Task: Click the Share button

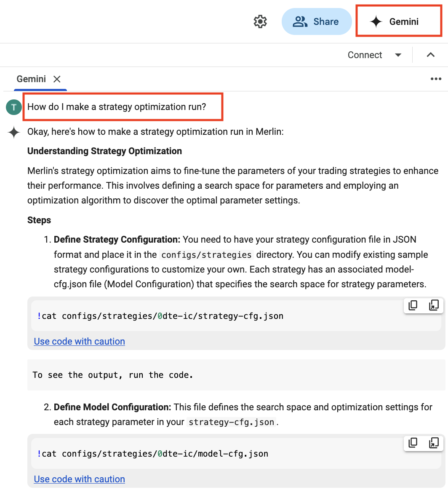Action: [x=316, y=21]
